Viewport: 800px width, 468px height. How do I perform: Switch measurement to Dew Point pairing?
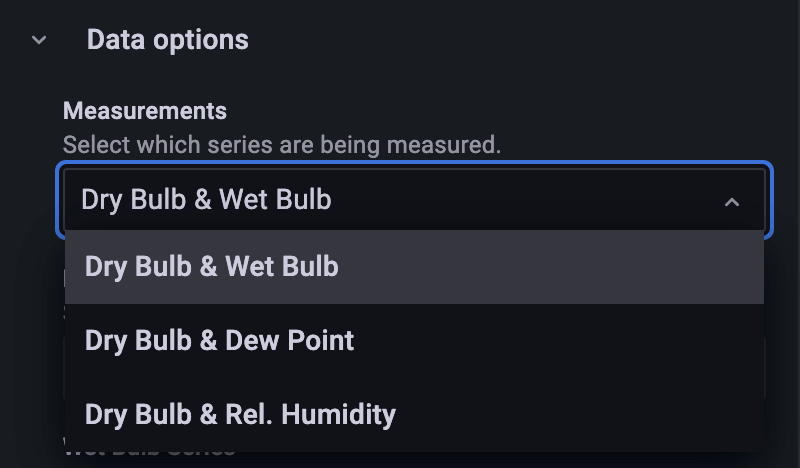pyautogui.click(x=220, y=340)
